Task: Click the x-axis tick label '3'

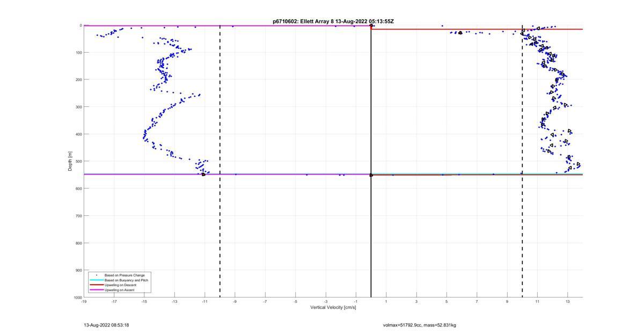Action: pyautogui.click(x=416, y=301)
